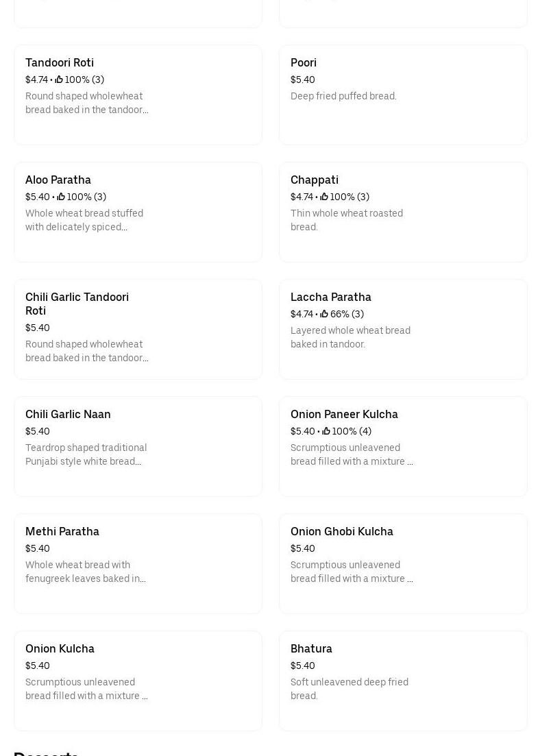This screenshot has width=551, height=756.
Task: Click the Laccha Paratha thumbs-up icon
Action: [x=324, y=314]
